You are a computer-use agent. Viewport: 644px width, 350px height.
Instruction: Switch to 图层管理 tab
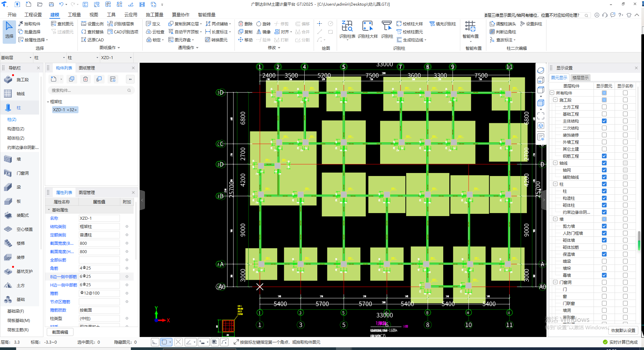[x=87, y=192]
